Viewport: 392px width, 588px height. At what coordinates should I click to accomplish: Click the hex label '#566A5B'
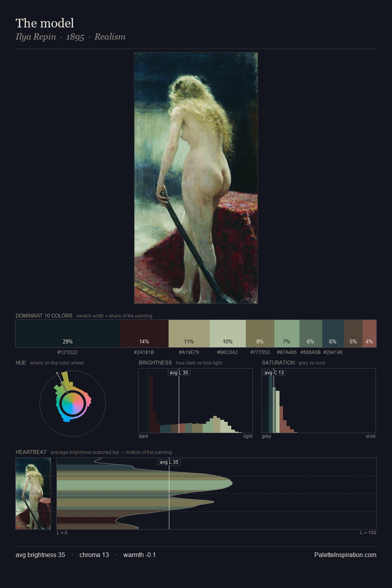coord(310,352)
